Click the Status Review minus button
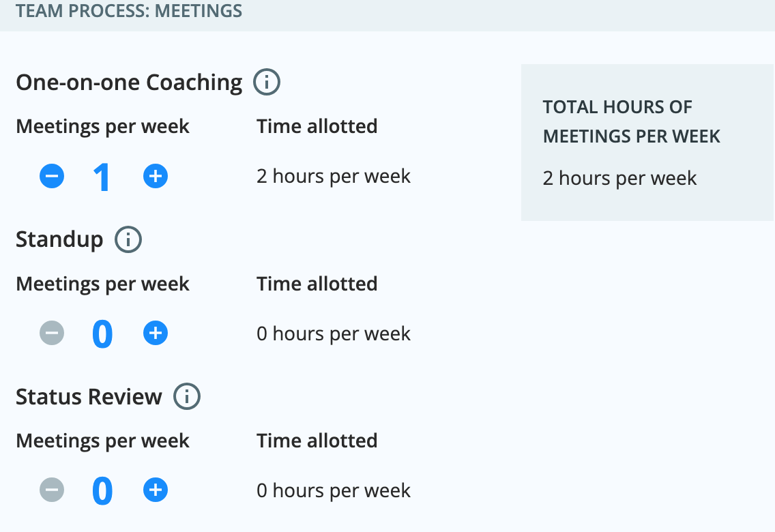Screen dimensions: 775x532 click(52, 490)
